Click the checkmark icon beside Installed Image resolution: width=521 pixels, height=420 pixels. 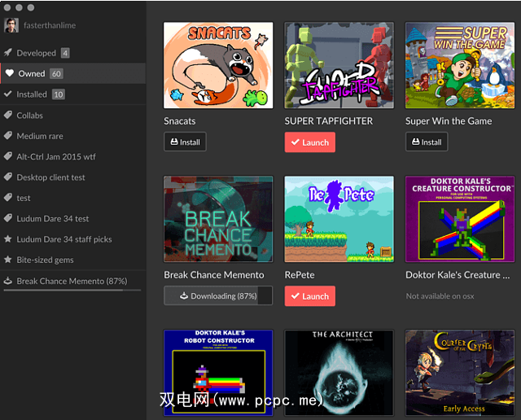coord(8,94)
